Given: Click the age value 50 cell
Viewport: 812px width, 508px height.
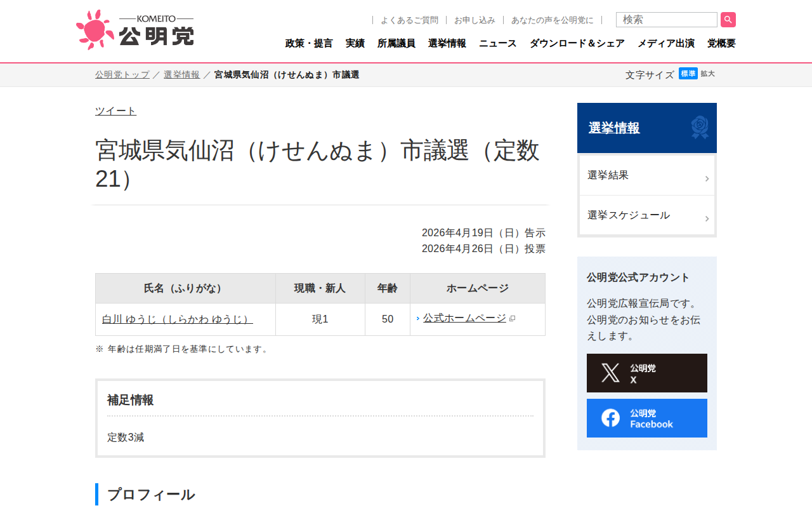Looking at the screenshot, I should click(388, 319).
